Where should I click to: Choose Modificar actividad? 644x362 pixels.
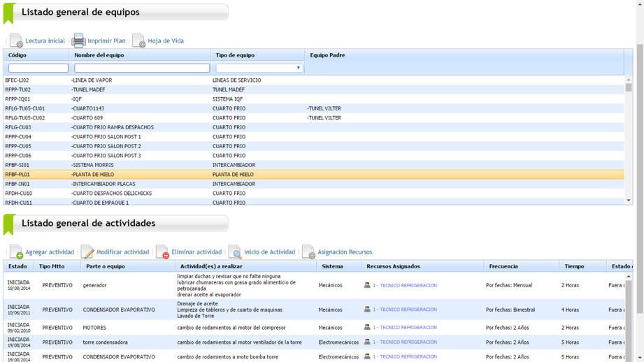coord(122,252)
